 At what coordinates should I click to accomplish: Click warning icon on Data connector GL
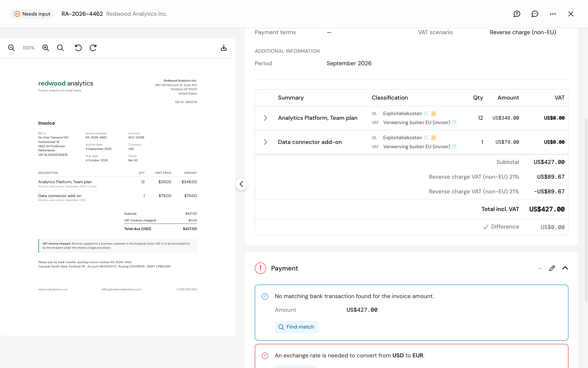[x=433, y=138]
